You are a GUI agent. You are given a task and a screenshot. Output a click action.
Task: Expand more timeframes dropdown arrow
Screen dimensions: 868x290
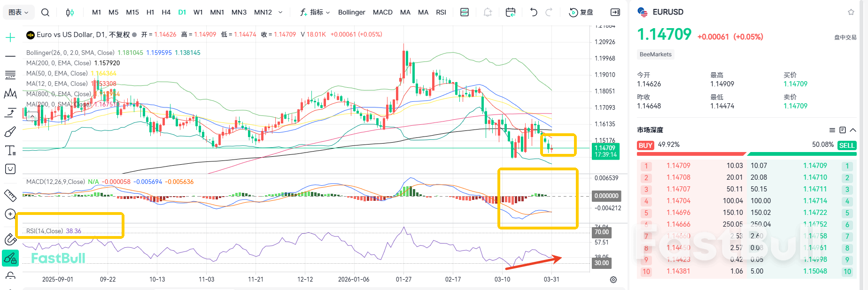pos(280,12)
